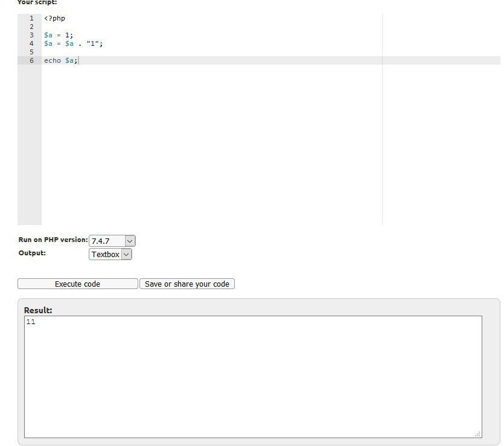504x446 pixels.
Task: Click the 11 output text in Result
Action: pos(31,322)
